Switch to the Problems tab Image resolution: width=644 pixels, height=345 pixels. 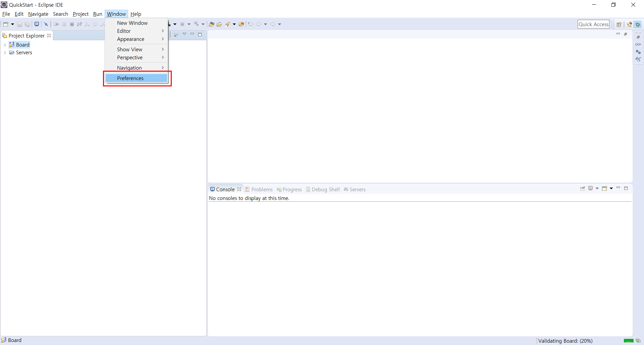pyautogui.click(x=259, y=189)
